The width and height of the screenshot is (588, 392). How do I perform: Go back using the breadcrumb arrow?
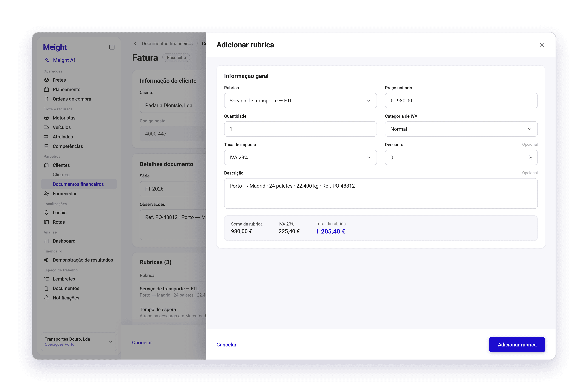click(135, 44)
